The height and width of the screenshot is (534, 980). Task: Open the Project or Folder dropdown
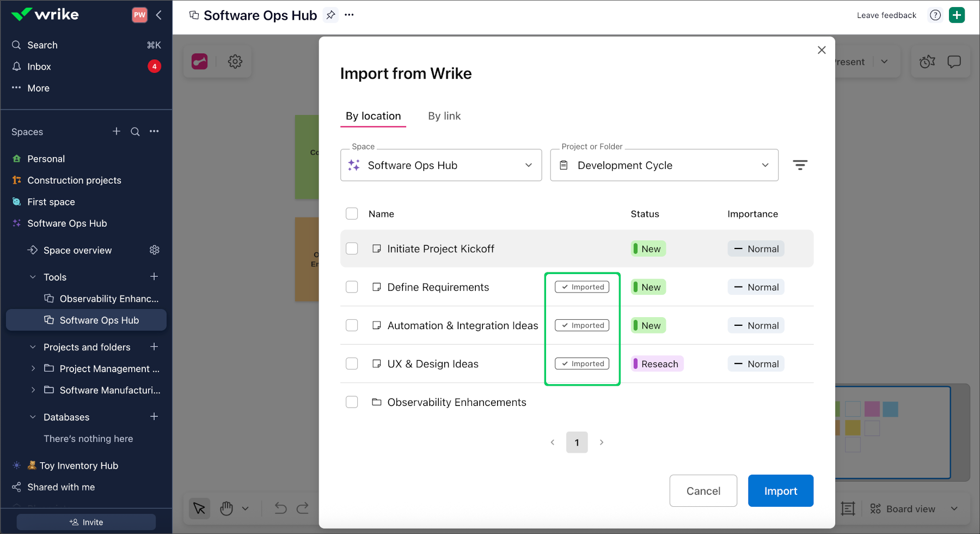pyautogui.click(x=664, y=165)
